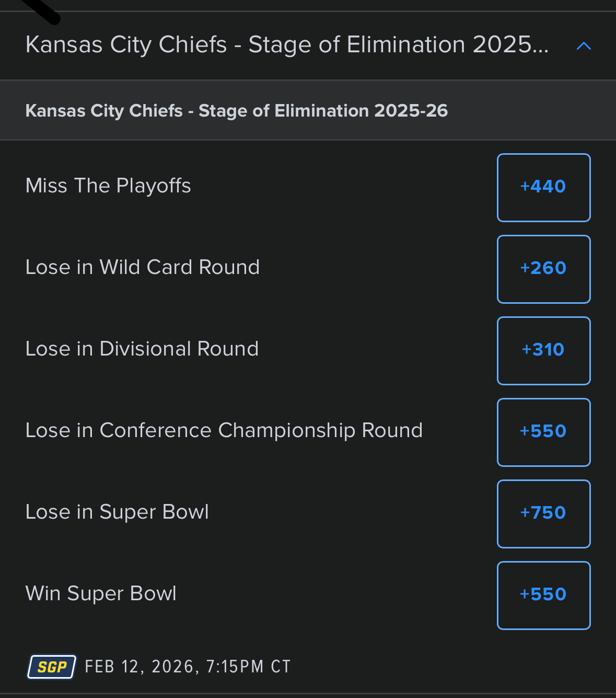
Task: Tap the +750 Lose in Super Bowl odds
Action: 543,513
